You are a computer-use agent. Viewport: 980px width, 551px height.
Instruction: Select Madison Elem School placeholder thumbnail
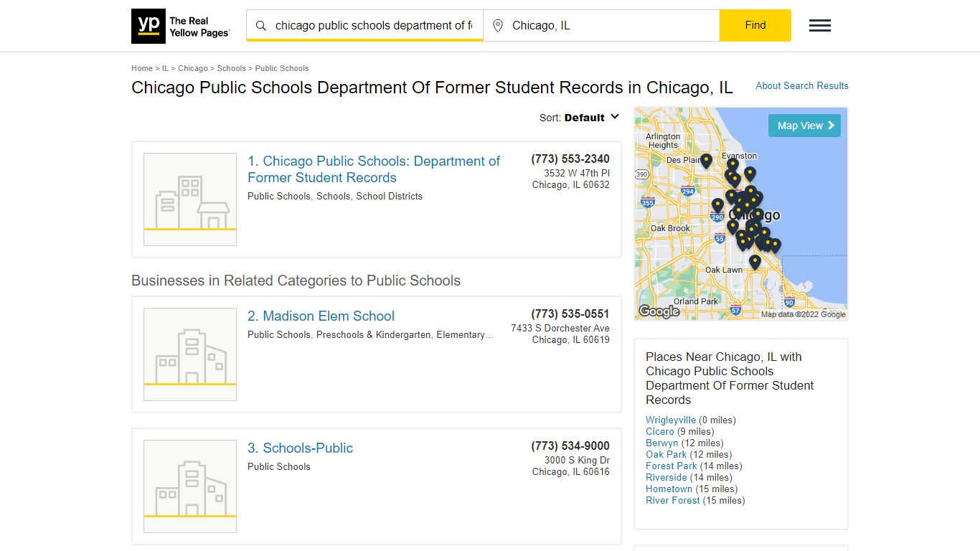coord(190,354)
